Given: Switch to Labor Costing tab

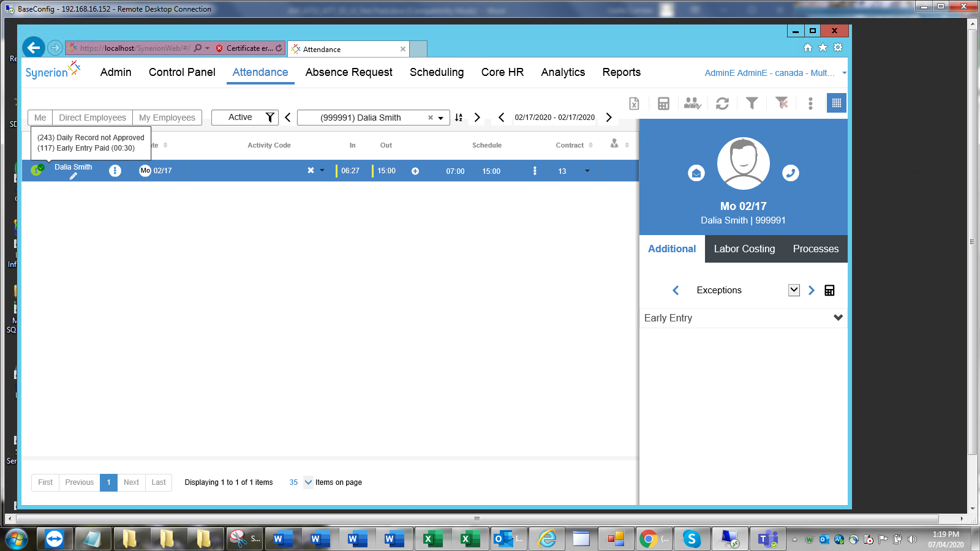Looking at the screenshot, I should tap(744, 249).
